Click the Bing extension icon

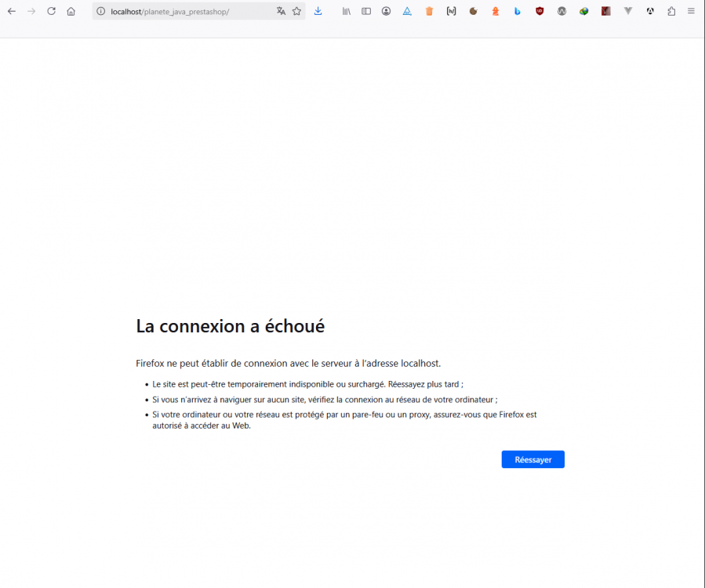pos(517,11)
